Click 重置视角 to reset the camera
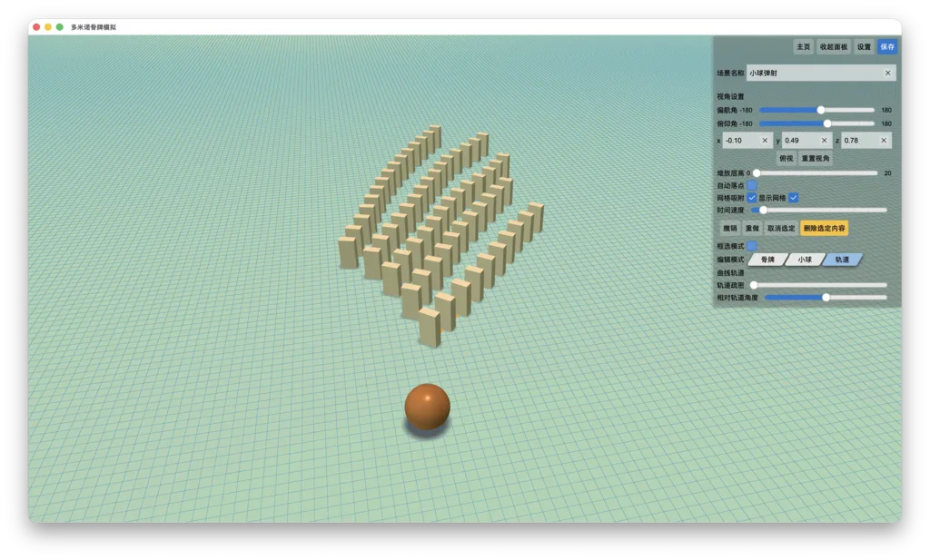The image size is (930, 560). click(x=816, y=158)
